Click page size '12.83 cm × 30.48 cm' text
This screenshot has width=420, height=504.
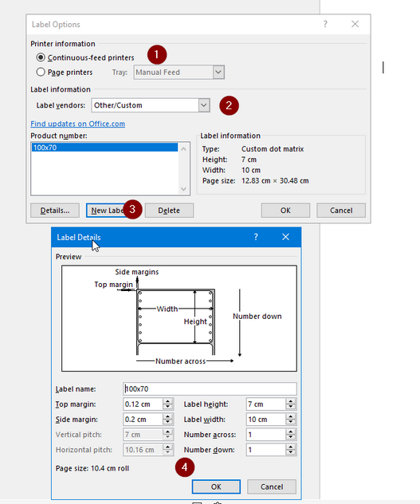tap(275, 181)
